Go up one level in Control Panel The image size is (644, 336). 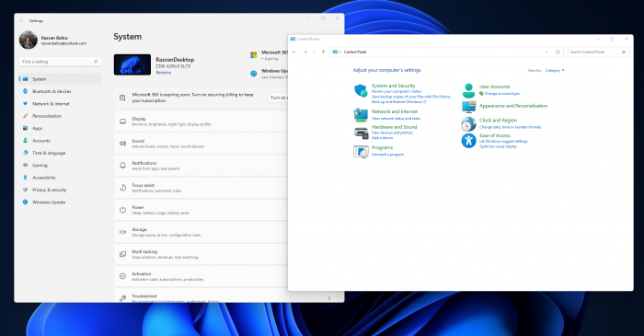point(323,52)
